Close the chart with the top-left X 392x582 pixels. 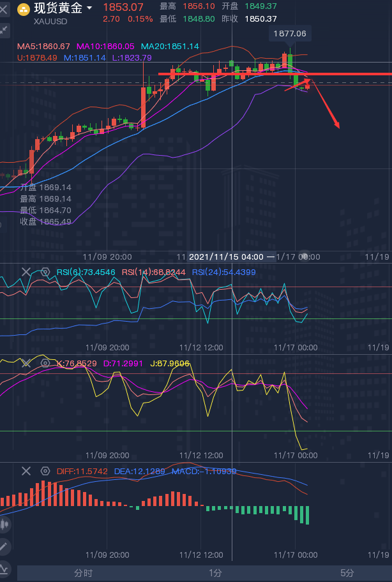[3, 10]
